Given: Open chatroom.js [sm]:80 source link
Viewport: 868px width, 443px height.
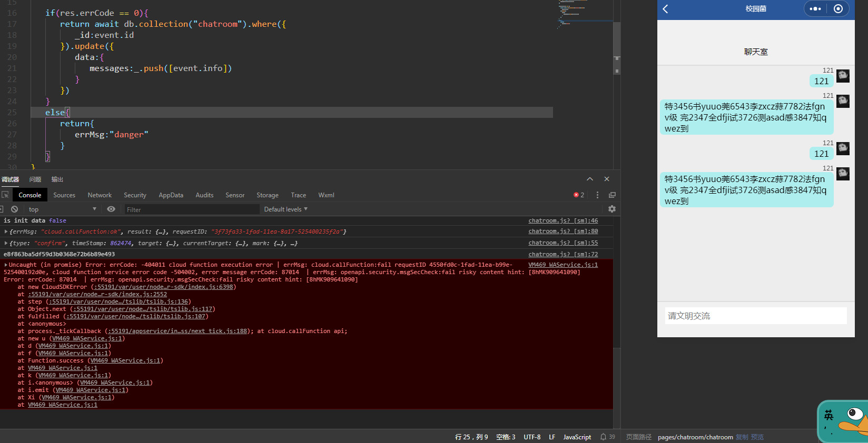Looking at the screenshot, I should (563, 231).
